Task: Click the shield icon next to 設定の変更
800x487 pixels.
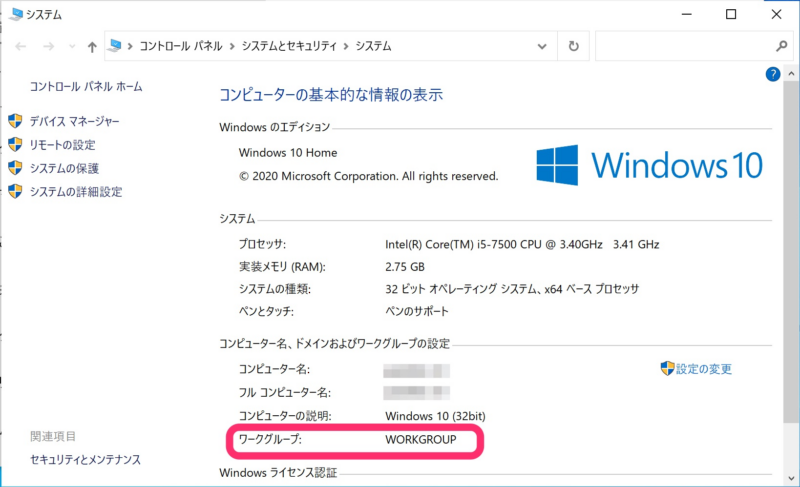Action: coord(667,368)
